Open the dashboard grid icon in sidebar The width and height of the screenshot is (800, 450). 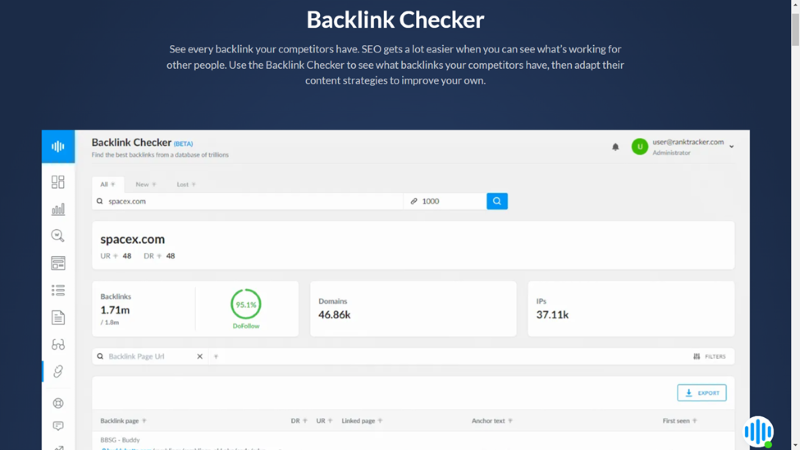pyautogui.click(x=58, y=182)
